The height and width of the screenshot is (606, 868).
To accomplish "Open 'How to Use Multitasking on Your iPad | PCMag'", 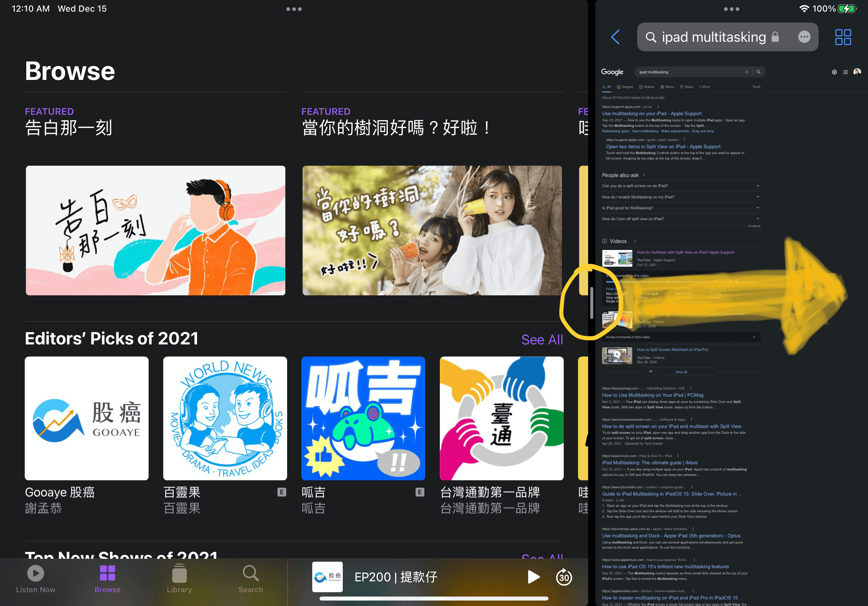I will [652, 395].
